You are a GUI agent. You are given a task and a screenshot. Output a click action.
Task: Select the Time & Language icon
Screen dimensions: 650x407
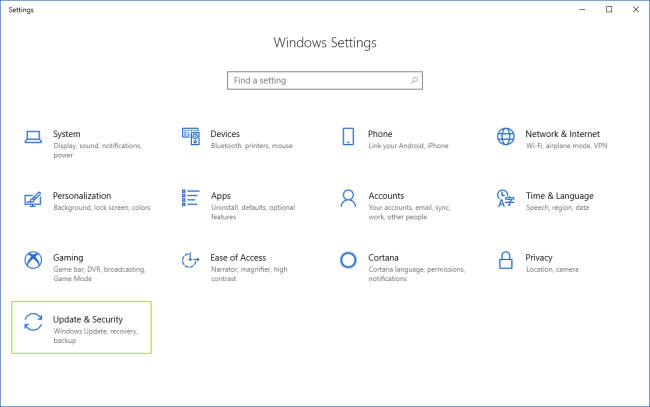[x=505, y=198]
